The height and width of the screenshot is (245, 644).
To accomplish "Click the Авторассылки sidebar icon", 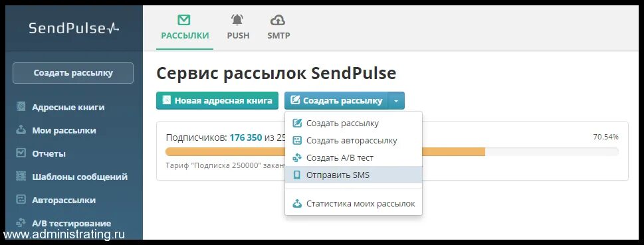I will click(21, 200).
